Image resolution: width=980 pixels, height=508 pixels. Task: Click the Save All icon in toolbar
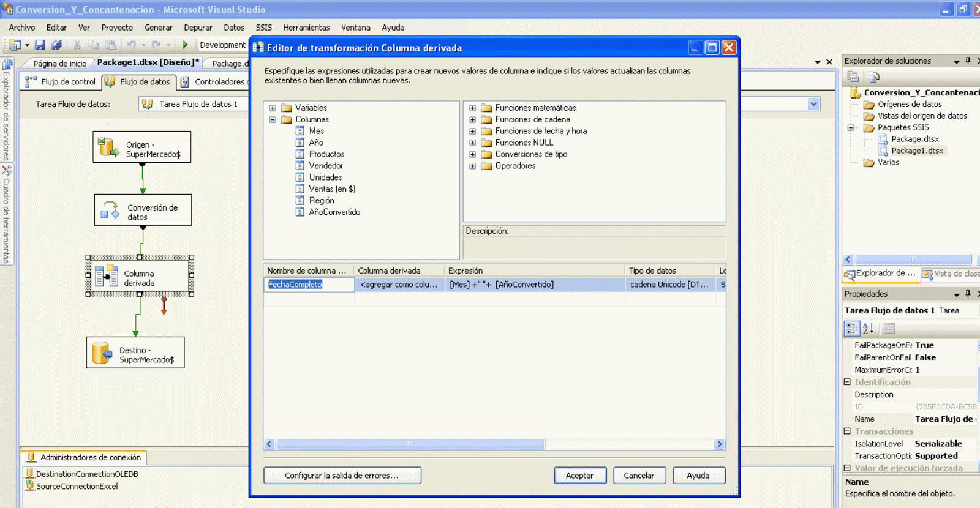56,45
